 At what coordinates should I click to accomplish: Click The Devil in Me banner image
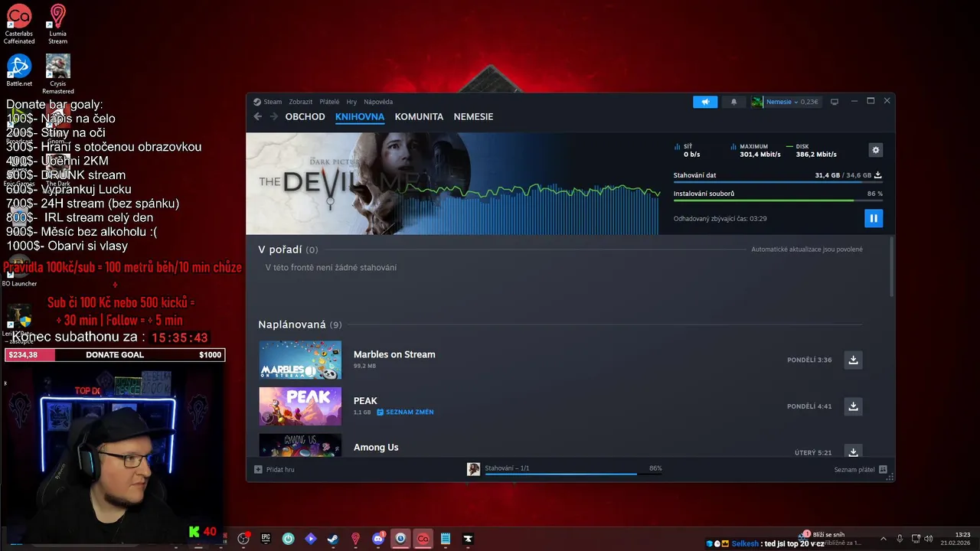(452, 184)
